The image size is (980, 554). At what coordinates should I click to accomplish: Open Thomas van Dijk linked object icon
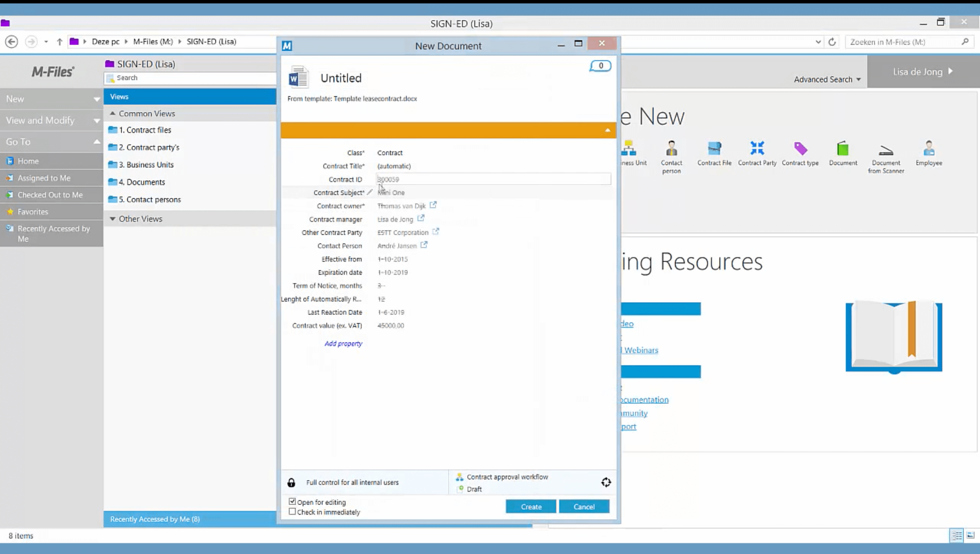point(433,205)
